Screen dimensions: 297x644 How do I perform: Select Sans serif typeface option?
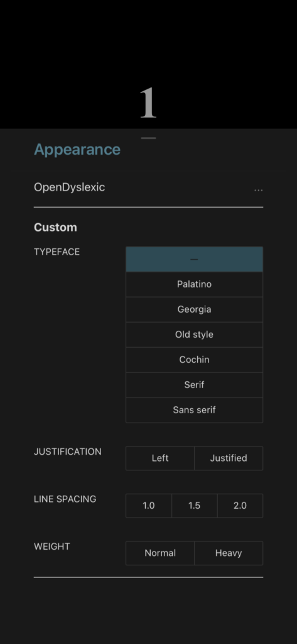[x=194, y=409]
